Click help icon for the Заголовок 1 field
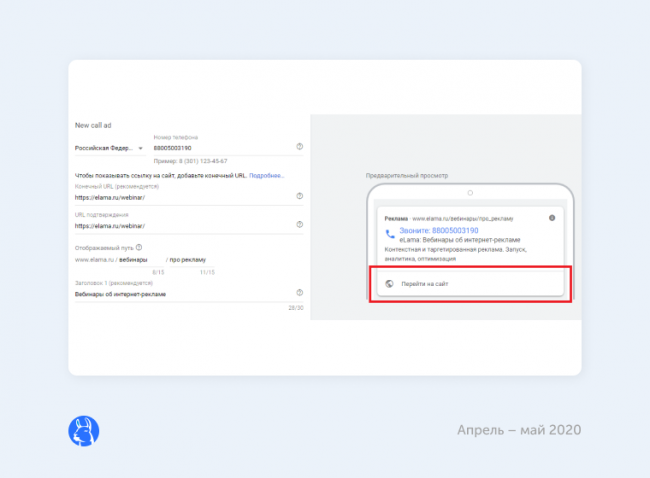The height and width of the screenshot is (478, 650). 300,293
